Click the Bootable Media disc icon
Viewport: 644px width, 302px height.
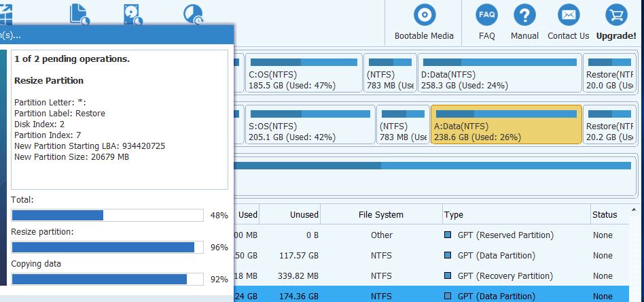point(425,15)
